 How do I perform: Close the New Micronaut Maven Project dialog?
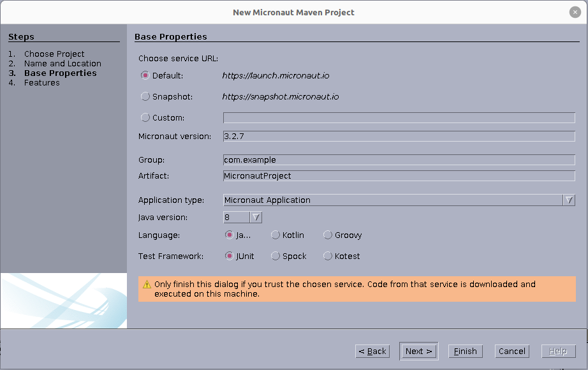[x=575, y=12]
